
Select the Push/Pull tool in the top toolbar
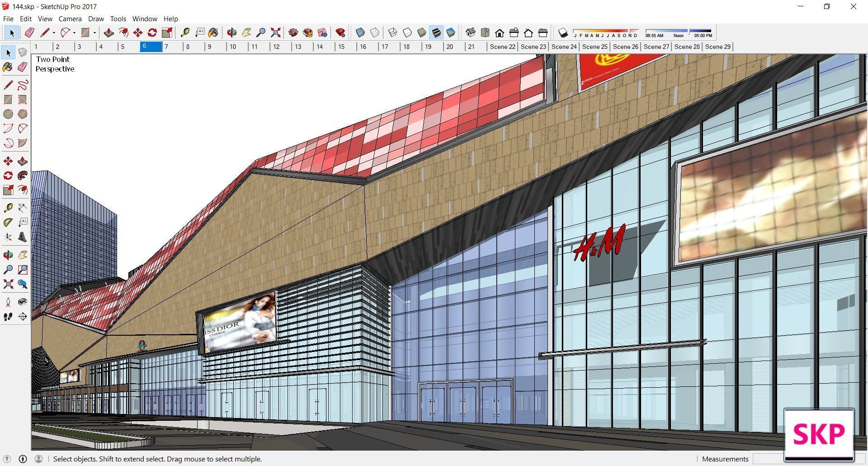coord(108,33)
